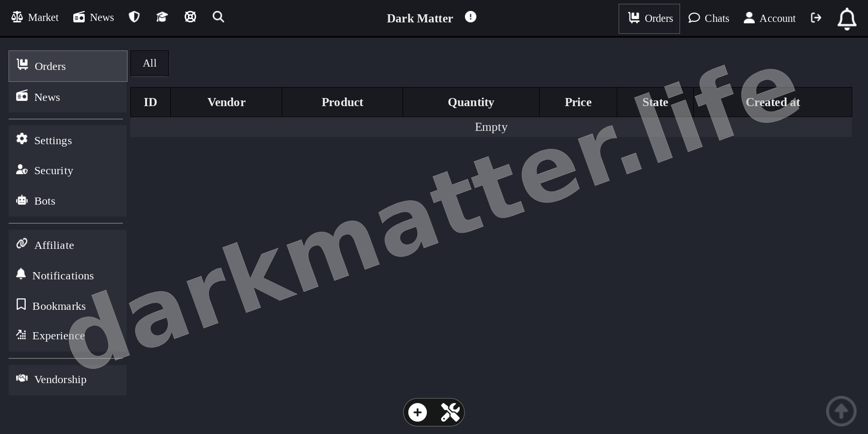This screenshot has height=434, width=868.
Task: Open News in the top navigation bar
Action: tap(94, 18)
